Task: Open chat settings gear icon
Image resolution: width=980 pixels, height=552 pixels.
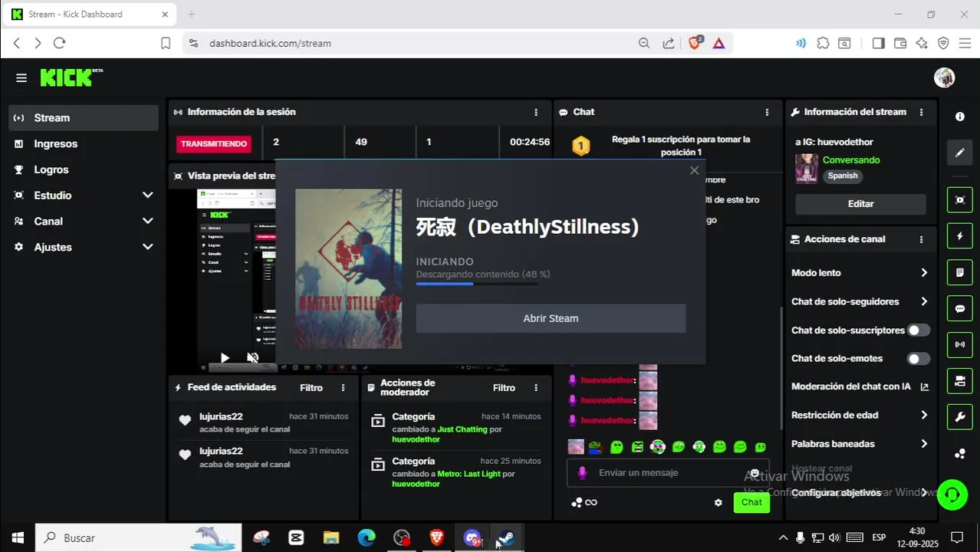Action: tap(719, 503)
